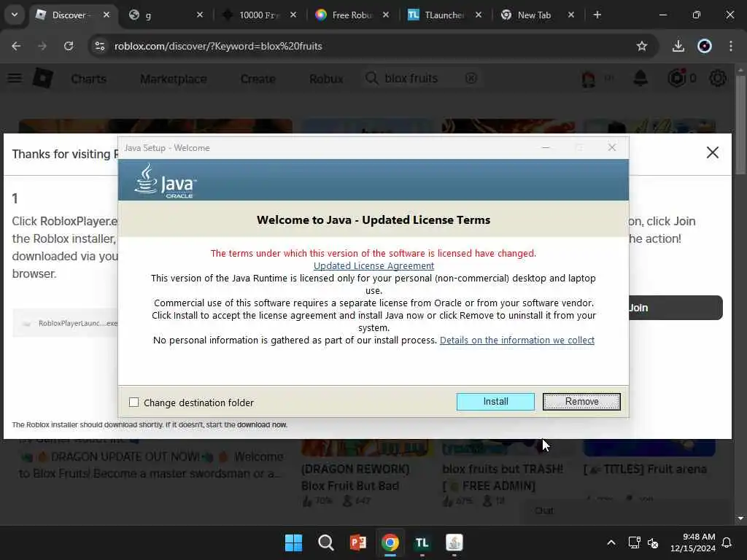Image resolution: width=747 pixels, height=560 pixels.
Task: Go forward with the browser forward arrow
Action: pos(42,46)
